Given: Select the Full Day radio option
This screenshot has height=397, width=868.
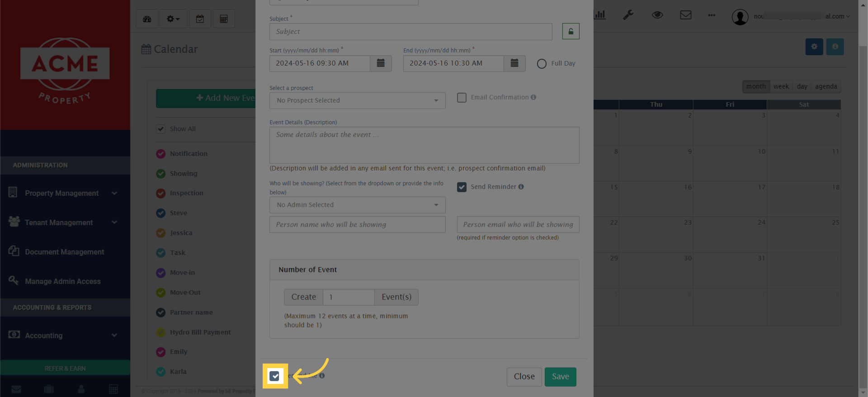Looking at the screenshot, I should [542, 64].
